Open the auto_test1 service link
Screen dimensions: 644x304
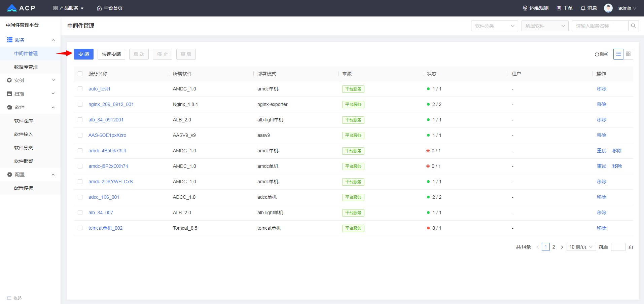pyautogui.click(x=99, y=89)
